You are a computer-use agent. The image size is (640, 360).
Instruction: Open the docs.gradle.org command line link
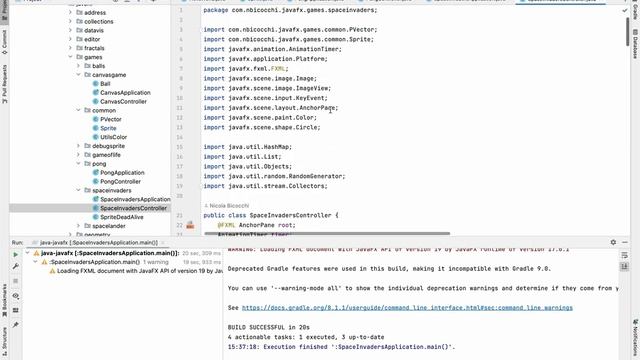coord(407,308)
